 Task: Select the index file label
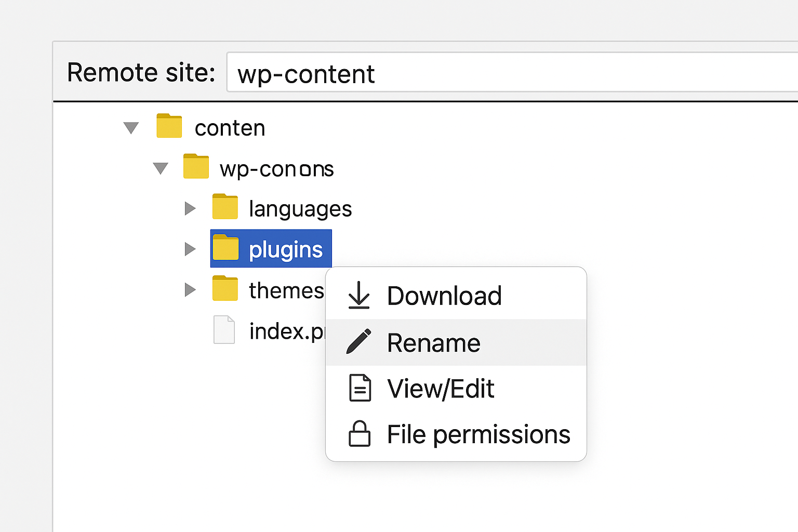click(286, 331)
